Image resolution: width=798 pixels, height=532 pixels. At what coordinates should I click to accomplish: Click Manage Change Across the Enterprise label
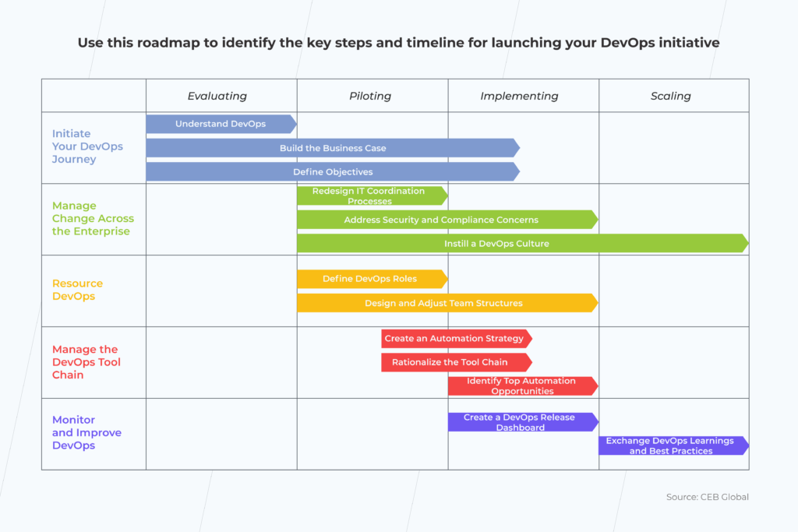pos(94,218)
